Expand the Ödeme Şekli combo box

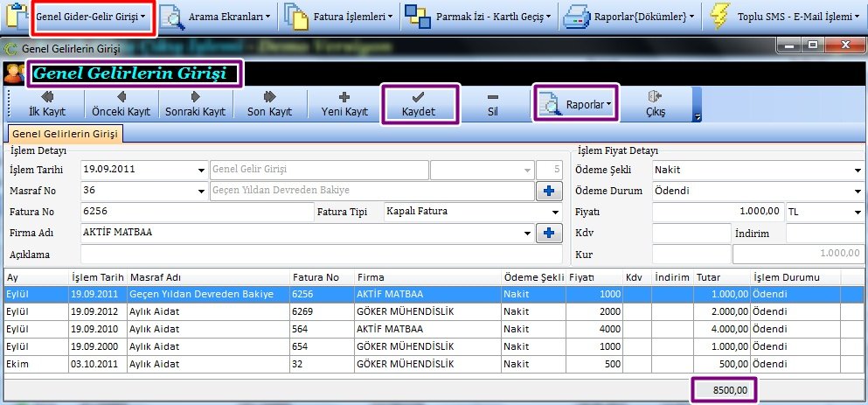click(857, 170)
